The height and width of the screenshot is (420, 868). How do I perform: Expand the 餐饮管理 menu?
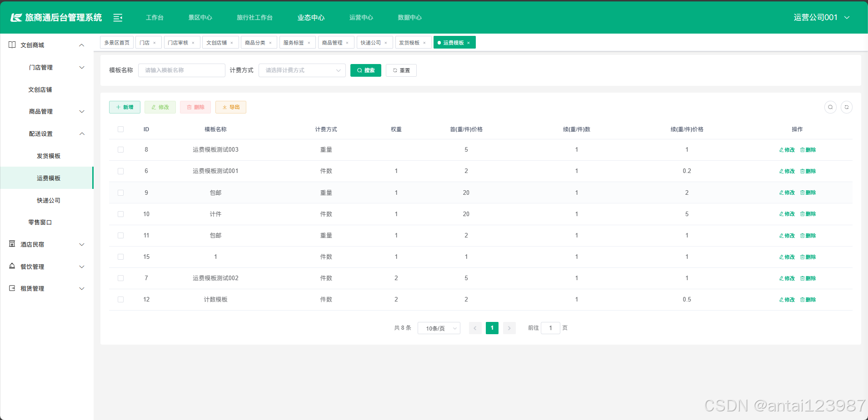tap(82, 267)
